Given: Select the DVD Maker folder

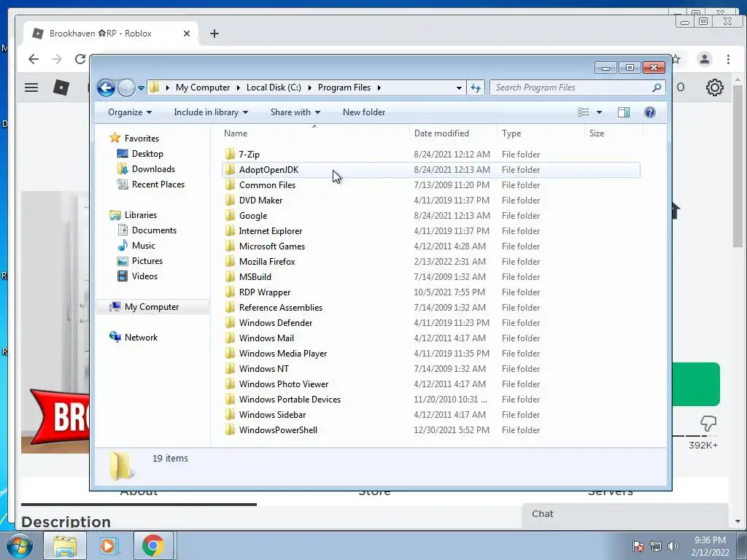Looking at the screenshot, I should coord(430,201).
